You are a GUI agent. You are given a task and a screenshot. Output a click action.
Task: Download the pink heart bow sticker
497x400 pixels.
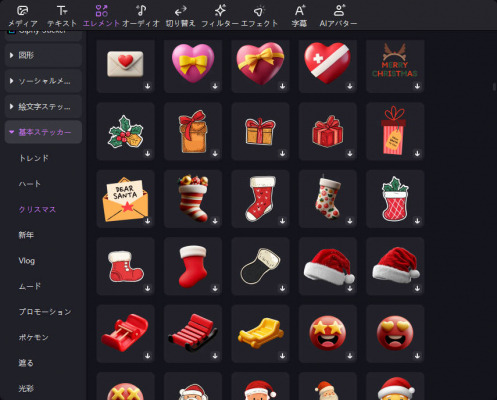[215, 86]
